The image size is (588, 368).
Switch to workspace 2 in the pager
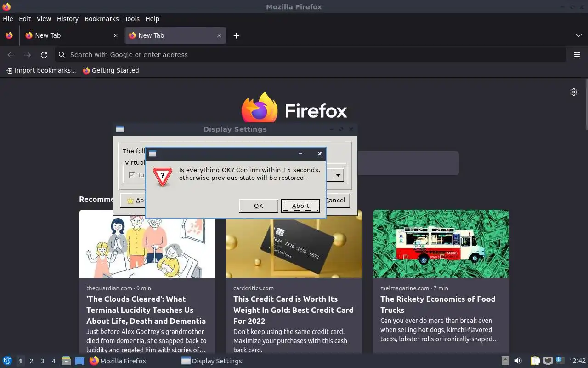click(31, 361)
